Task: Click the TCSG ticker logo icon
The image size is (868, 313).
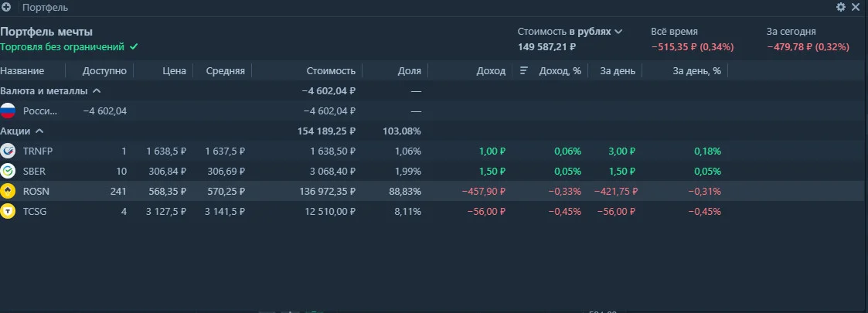Action: point(8,211)
